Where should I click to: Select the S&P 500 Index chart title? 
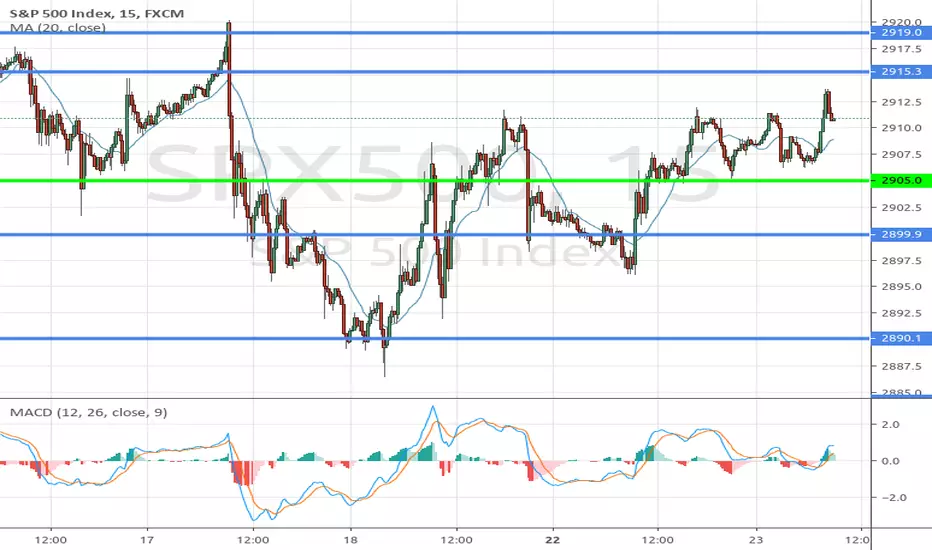97,13
